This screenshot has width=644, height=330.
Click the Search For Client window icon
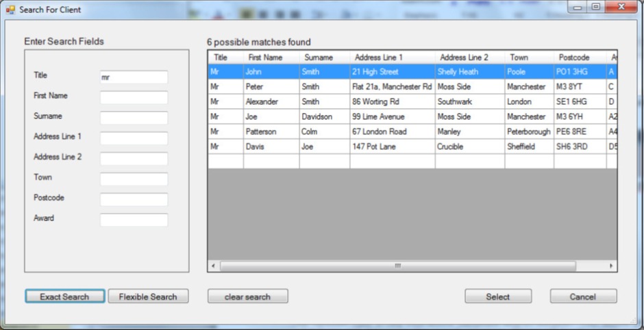pyautogui.click(x=10, y=10)
